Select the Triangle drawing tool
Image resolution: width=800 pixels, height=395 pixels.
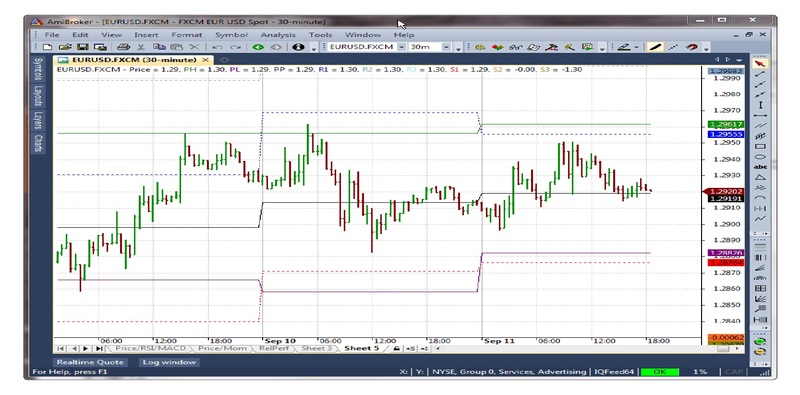coord(760,177)
